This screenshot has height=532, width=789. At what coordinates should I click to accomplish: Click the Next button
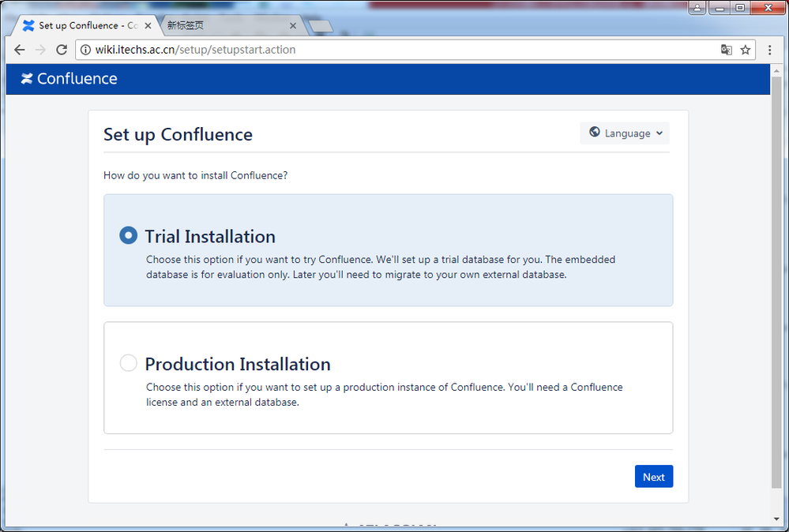pyautogui.click(x=654, y=476)
